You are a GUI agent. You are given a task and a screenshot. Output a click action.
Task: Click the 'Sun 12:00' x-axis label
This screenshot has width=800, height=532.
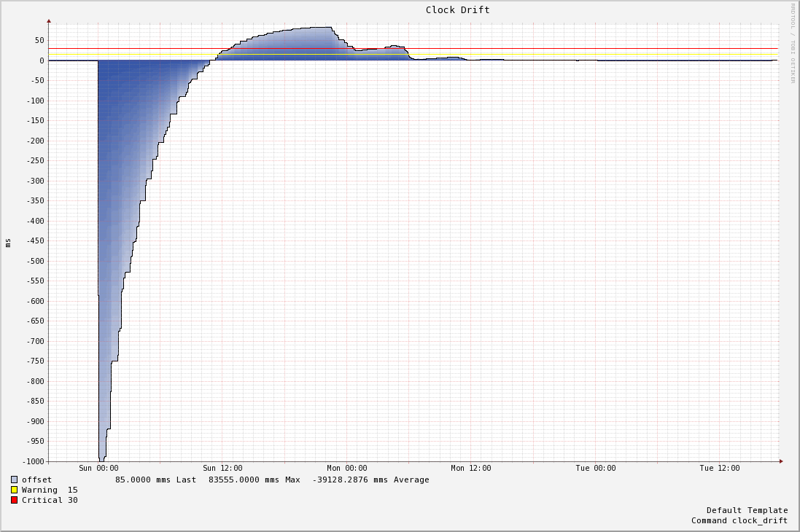[222, 468]
